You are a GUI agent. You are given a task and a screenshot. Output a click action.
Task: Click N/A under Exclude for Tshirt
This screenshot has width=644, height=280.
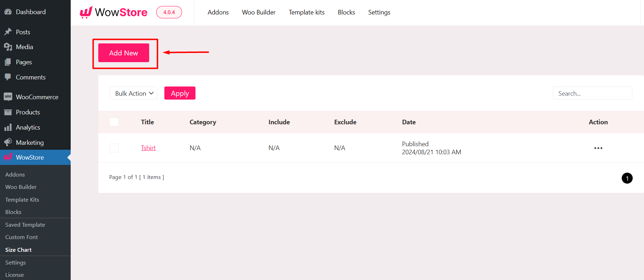tap(340, 148)
